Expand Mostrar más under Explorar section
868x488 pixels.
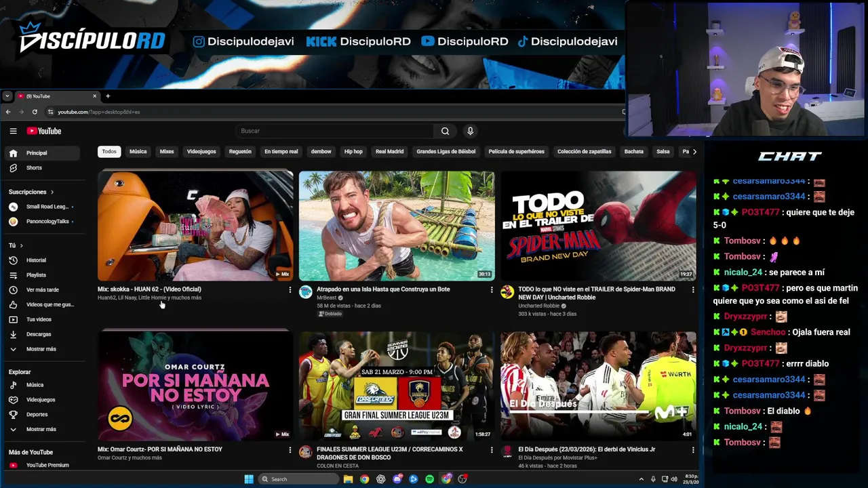tap(41, 429)
